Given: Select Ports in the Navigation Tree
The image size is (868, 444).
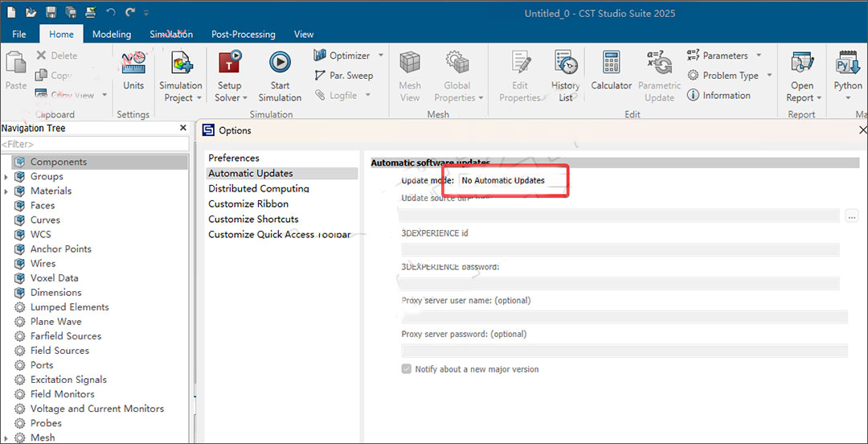Looking at the screenshot, I should point(42,365).
